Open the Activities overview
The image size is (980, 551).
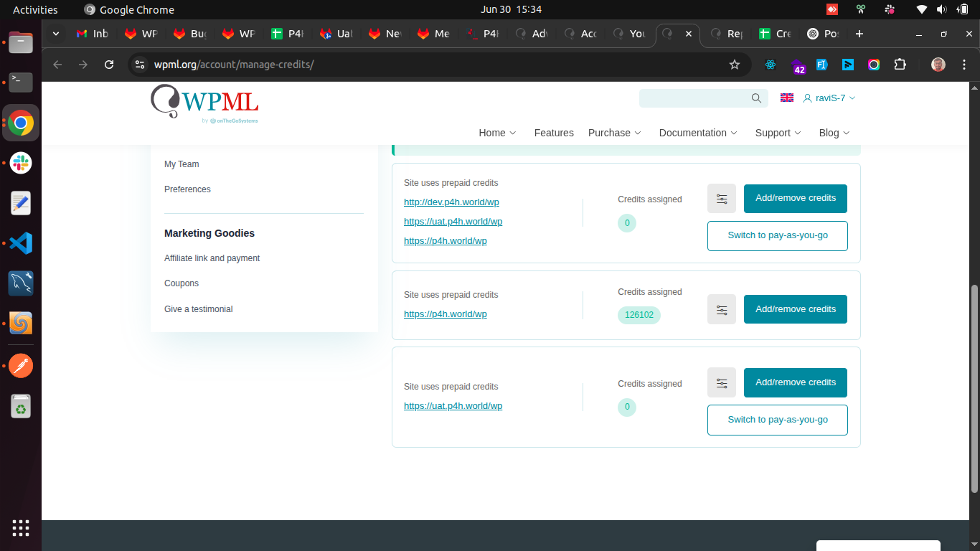click(35, 9)
